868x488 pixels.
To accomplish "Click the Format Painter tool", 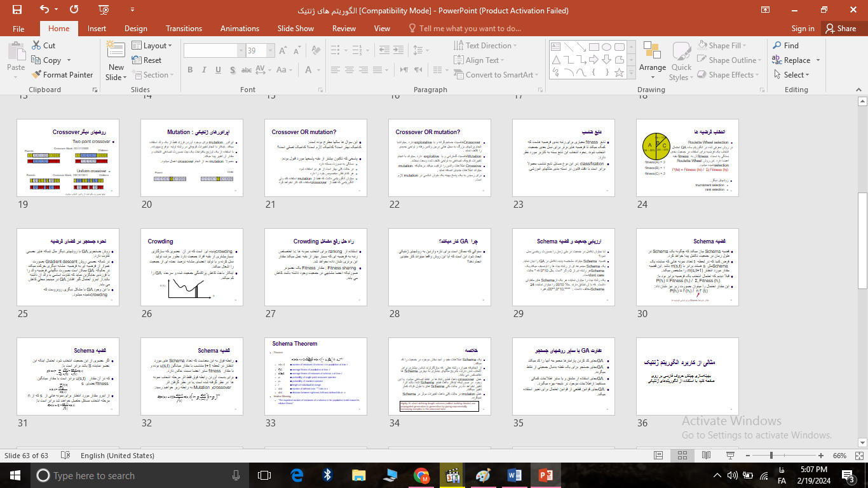I will click(x=62, y=75).
